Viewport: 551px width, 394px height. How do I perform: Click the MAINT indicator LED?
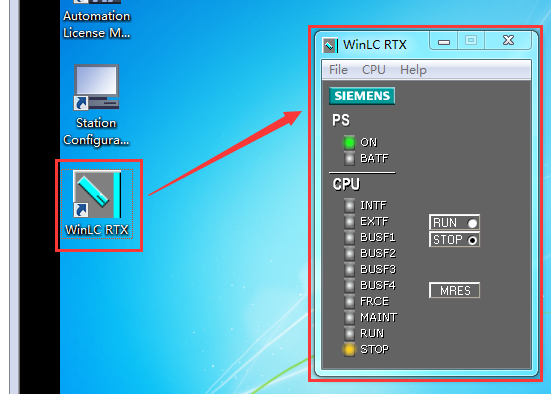(x=349, y=317)
